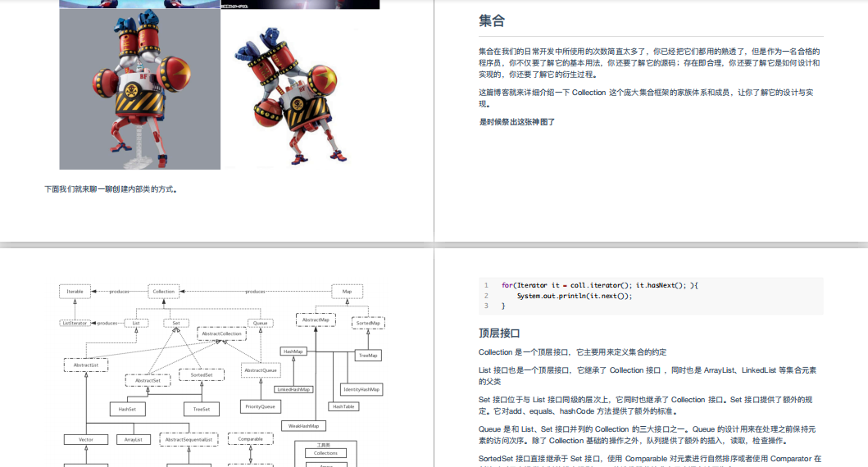Click code line 3 closing brace
868x467 pixels.
(x=503, y=306)
